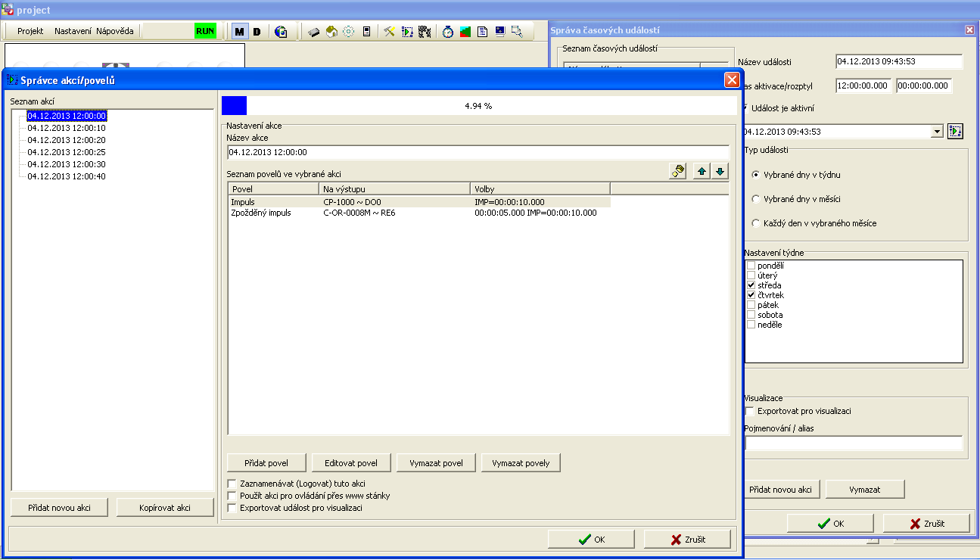
Task: Select action 04.12.2013 12:00:40 in tree
Action: point(67,176)
